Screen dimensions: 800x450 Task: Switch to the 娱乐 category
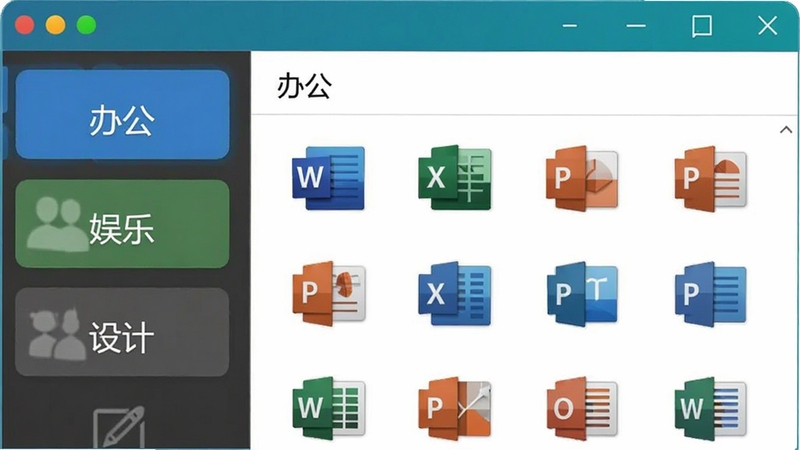(x=122, y=223)
